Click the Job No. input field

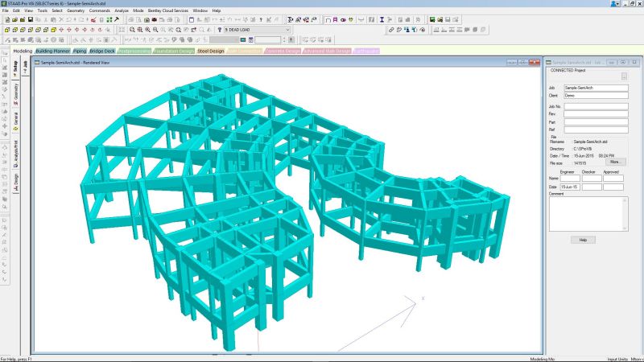click(x=595, y=105)
